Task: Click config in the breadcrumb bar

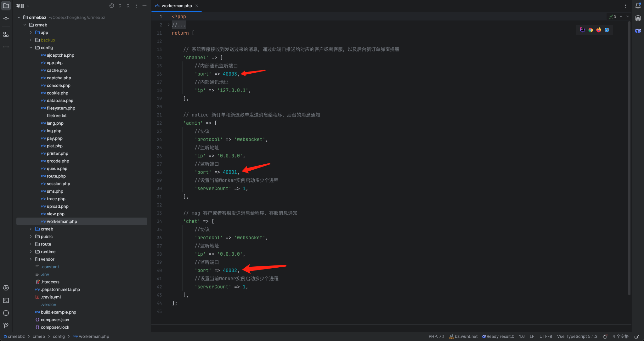Action: point(59,336)
